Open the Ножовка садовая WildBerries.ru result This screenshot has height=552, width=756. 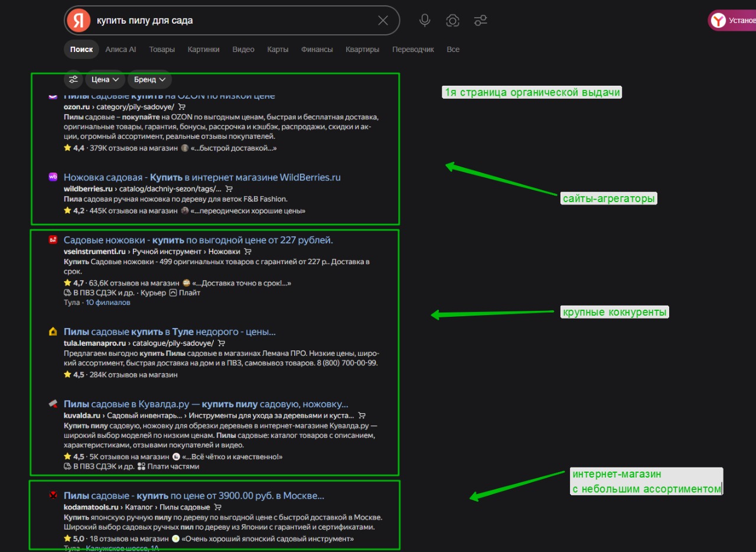(x=202, y=177)
